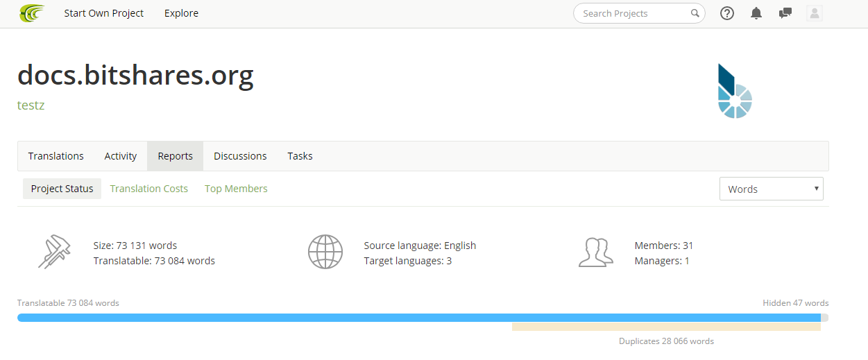Open notifications bell icon
This screenshot has height=360, width=868.
click(x=756, y=13)
